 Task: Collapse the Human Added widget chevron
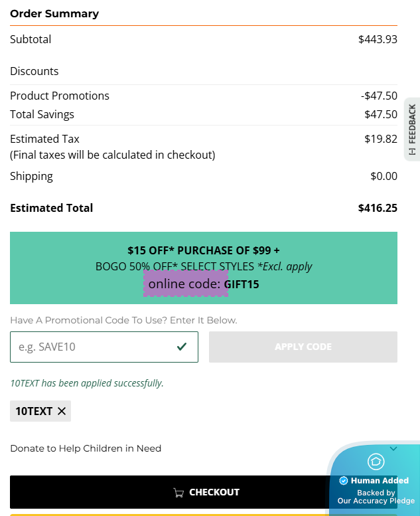coord(393,449)
